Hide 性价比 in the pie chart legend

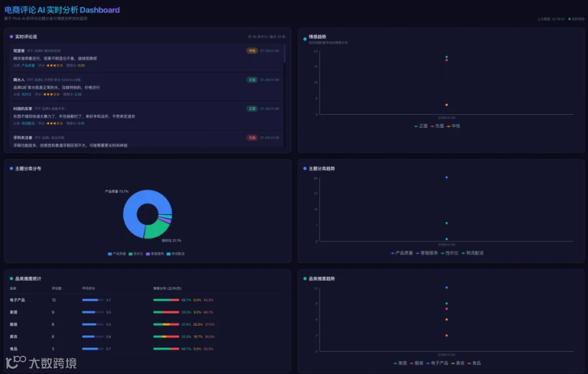[x=136, y=254]
